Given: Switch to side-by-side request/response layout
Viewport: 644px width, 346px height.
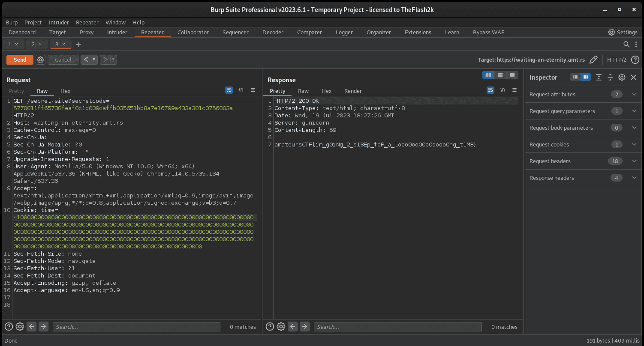Looking at the screenshot, I should (x=488, y=75).
